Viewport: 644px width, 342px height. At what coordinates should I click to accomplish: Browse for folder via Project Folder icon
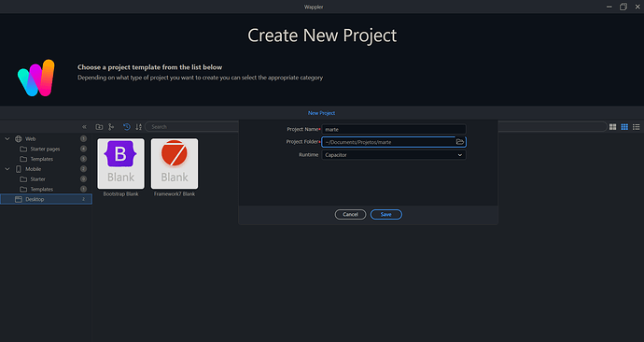pos(460,142)
